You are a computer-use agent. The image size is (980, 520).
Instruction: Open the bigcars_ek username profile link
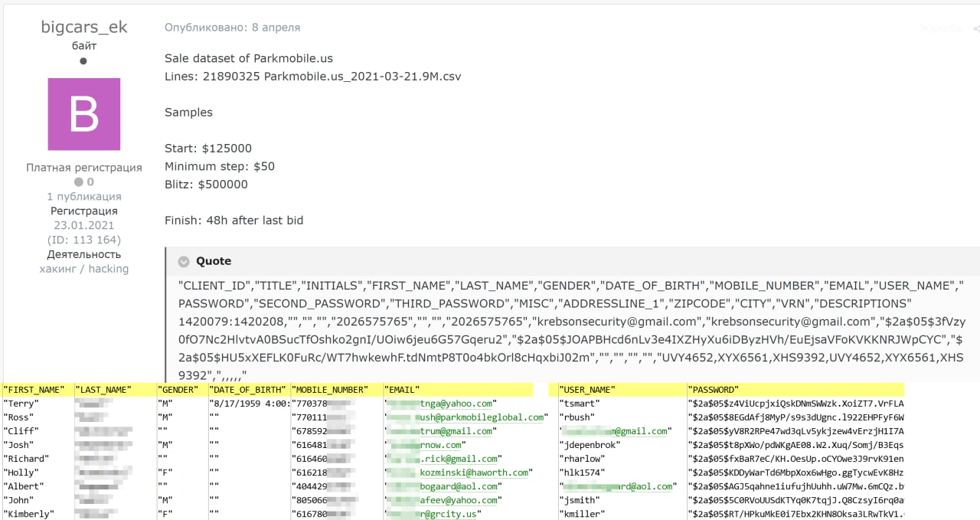pos(84,28)
